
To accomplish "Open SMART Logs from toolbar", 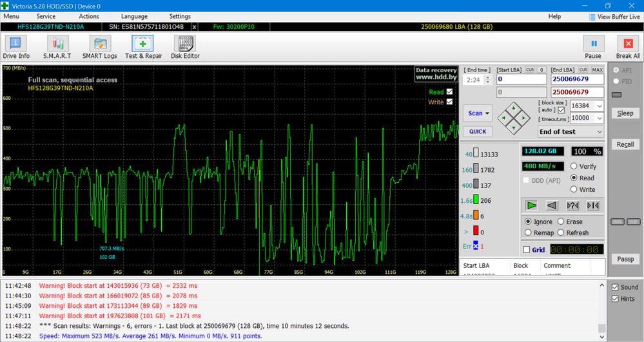I will tap(100, 47).
